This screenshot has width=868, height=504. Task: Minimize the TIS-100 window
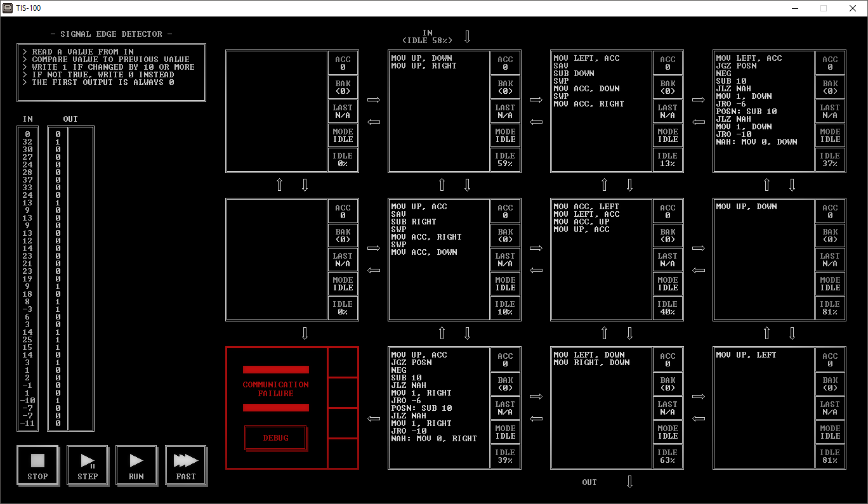[794, 8]
